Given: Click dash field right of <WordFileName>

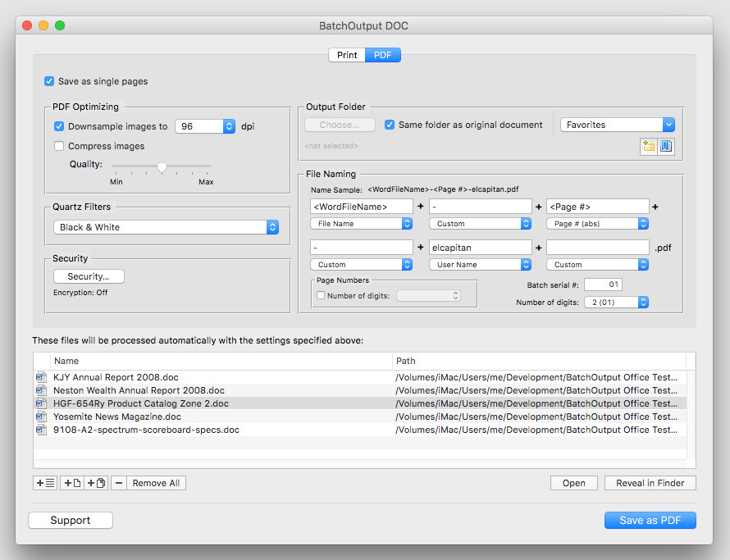Looking at the screenshot, I should coord(480,207).
